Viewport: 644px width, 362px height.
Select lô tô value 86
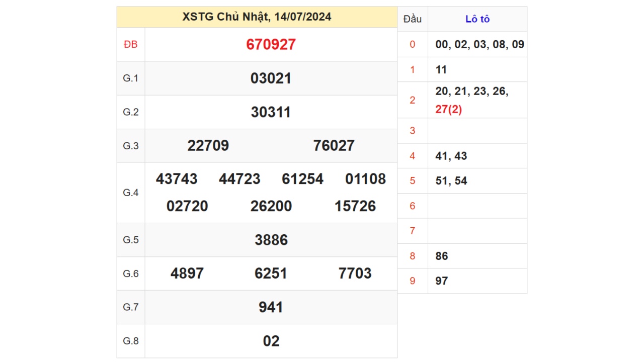point(442,256)
